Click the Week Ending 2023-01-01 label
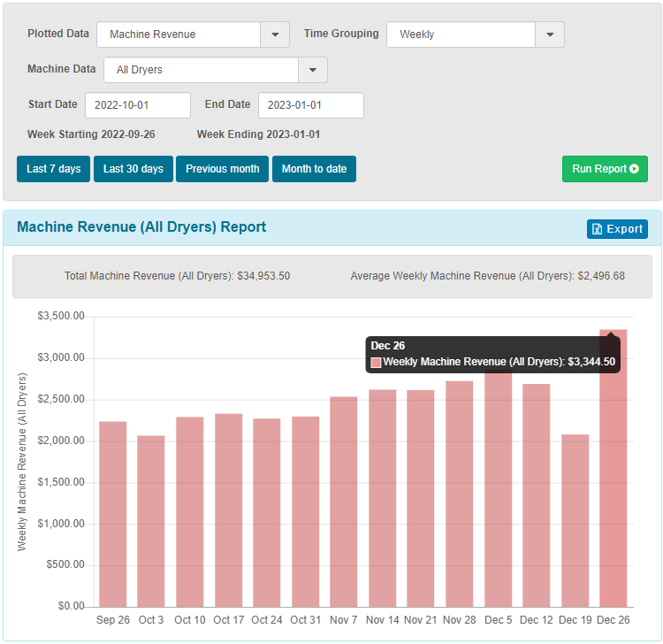The height and width of the screenshot is (644, 663). tap(258, 134)
